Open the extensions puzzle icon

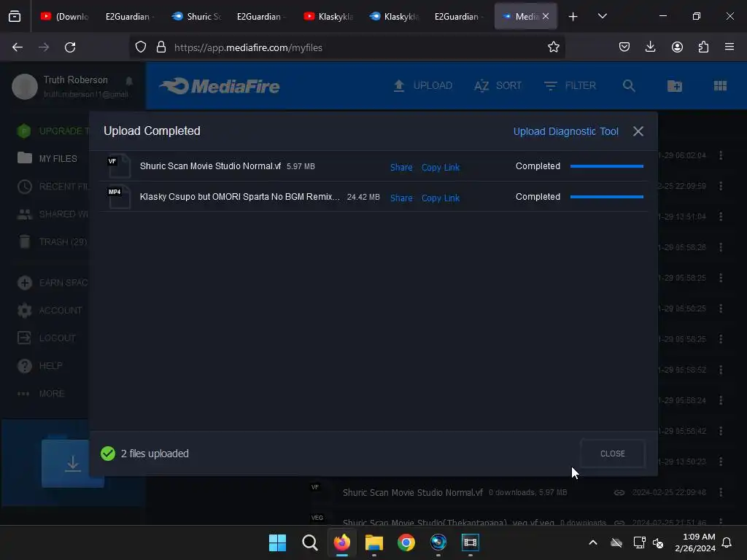coord(703,47)
